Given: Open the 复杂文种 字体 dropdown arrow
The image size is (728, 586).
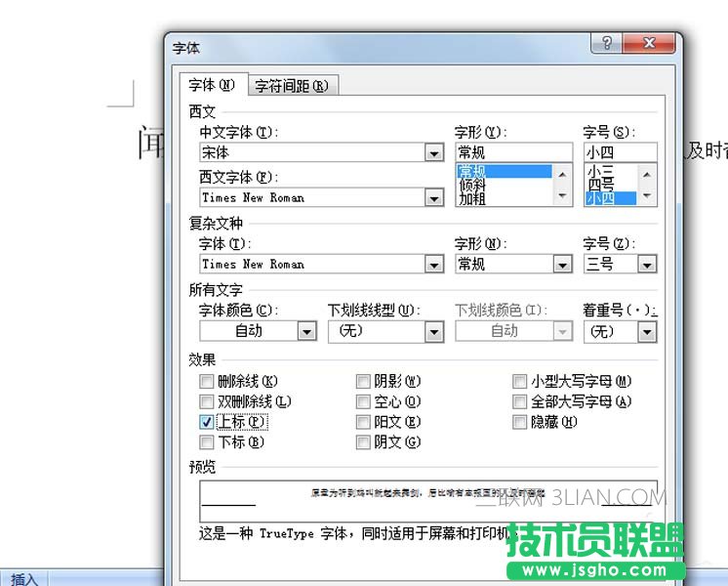Looking at the screenshot, I should point(433,265).
